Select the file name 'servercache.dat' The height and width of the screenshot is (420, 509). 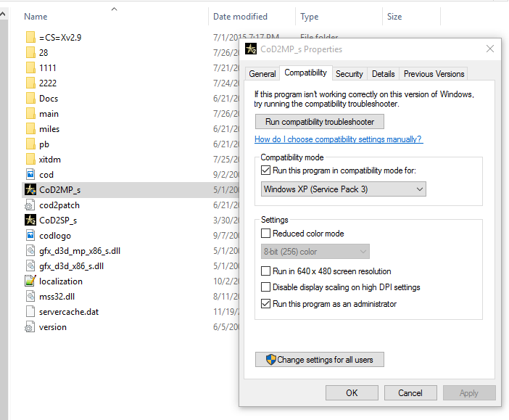tap(69, 312)
